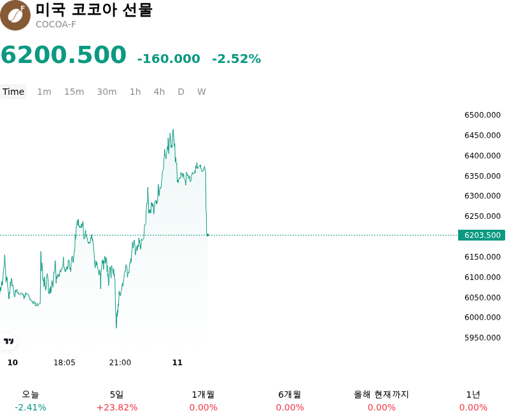Switch to the daily D interval

point(181,92)
